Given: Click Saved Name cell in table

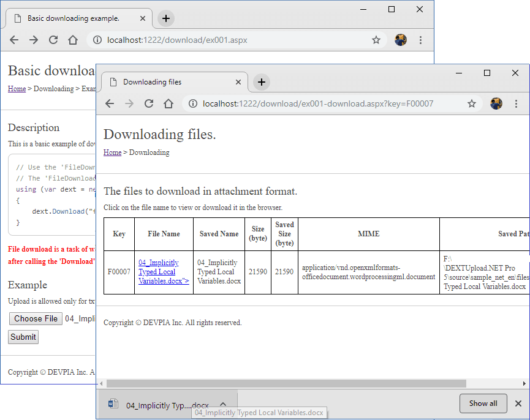Looking at the screenshot, I should tap(219, 272).
